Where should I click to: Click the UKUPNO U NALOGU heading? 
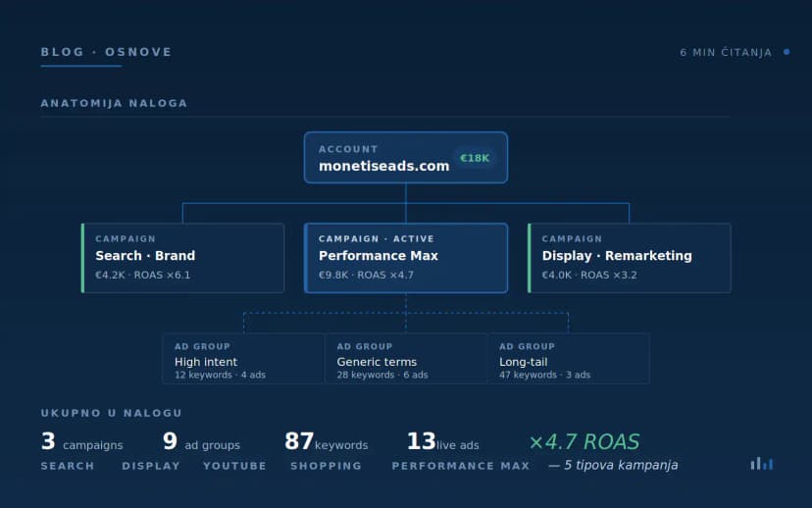coord(112,413)
